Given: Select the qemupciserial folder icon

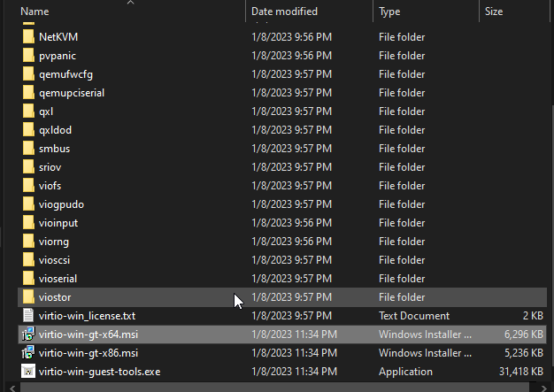Looking at the screenshot, I should pos(28,93).
